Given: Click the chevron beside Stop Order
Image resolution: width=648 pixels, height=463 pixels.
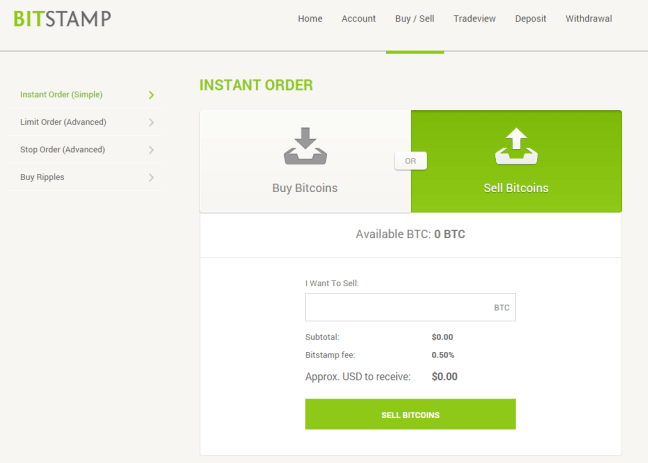Looking at the screenshot, I should (151, 150).
